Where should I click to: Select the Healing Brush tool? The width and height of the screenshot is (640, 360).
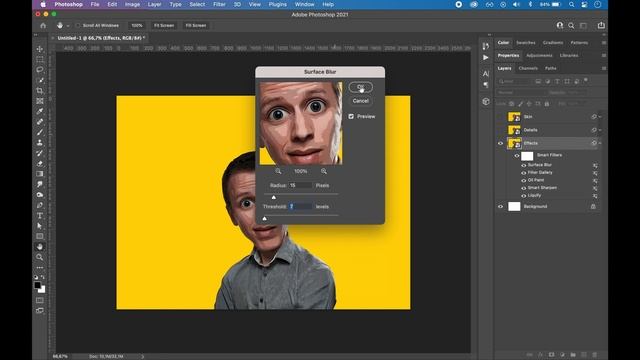pyautogui.click(x=40, y=122)
